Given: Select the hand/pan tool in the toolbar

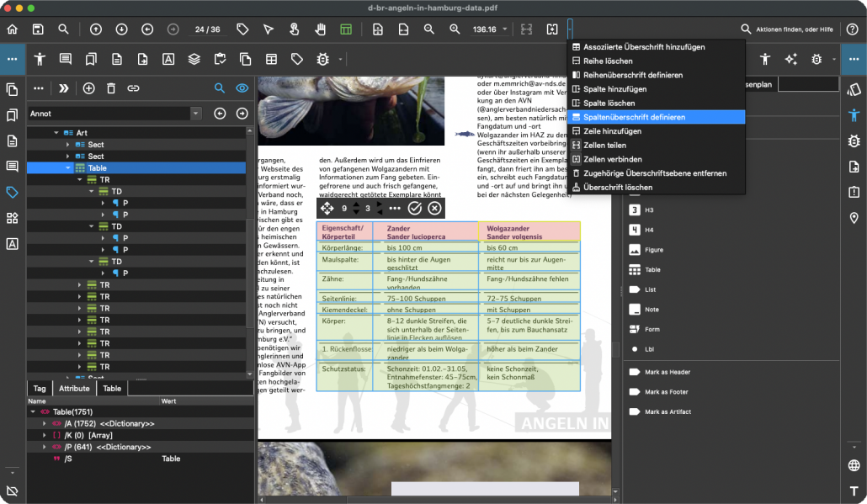Looking at the screenshot, I should tap(320, 29).
